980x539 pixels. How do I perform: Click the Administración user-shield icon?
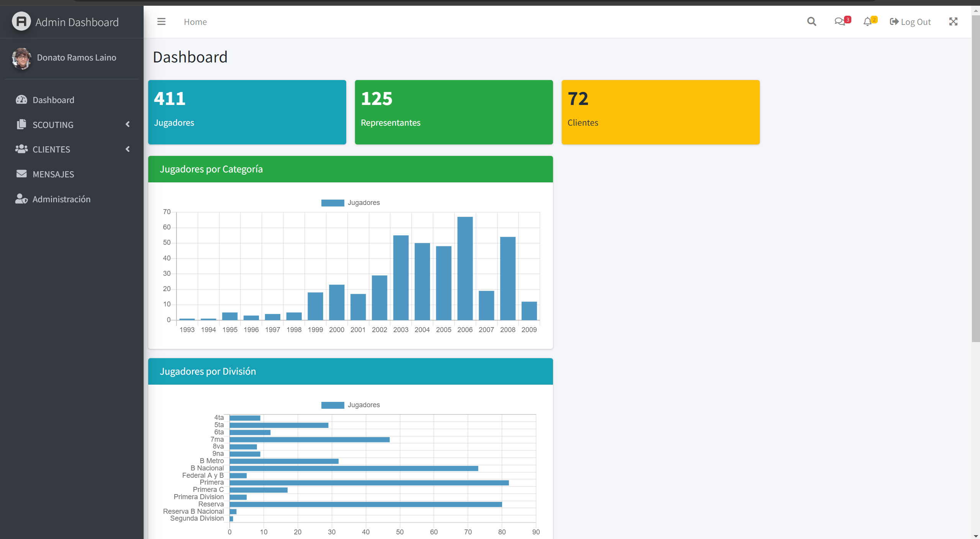[x=21, y=199]
